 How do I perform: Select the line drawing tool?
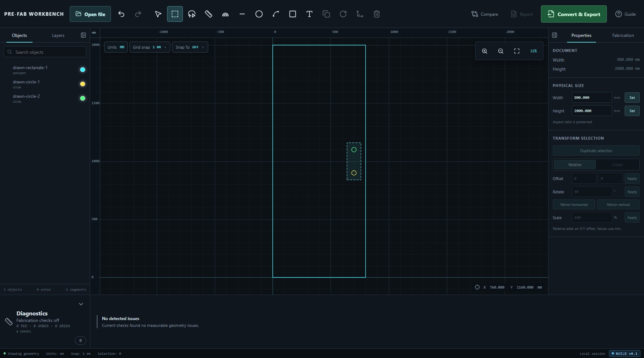242,14
